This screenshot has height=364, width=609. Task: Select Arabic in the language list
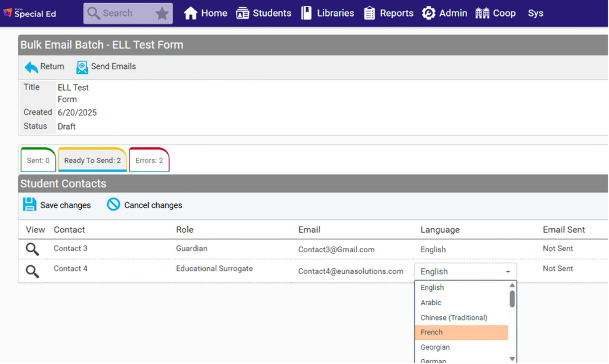[x=462, y=303]
